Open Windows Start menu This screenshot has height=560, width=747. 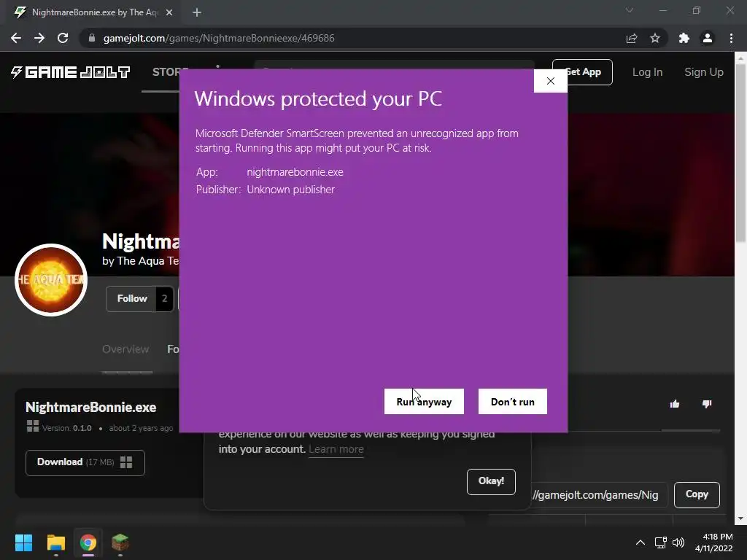23,542
